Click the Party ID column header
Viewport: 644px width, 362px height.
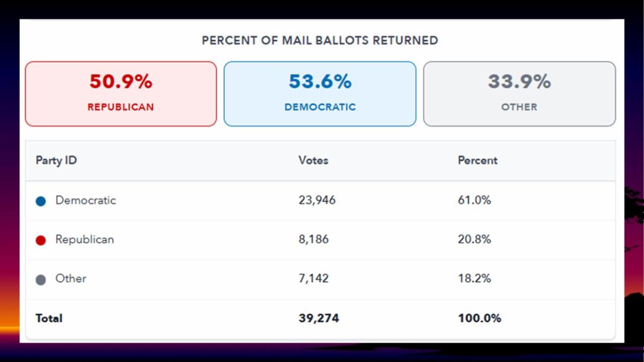pyautogui.click(x=56, y=160)
